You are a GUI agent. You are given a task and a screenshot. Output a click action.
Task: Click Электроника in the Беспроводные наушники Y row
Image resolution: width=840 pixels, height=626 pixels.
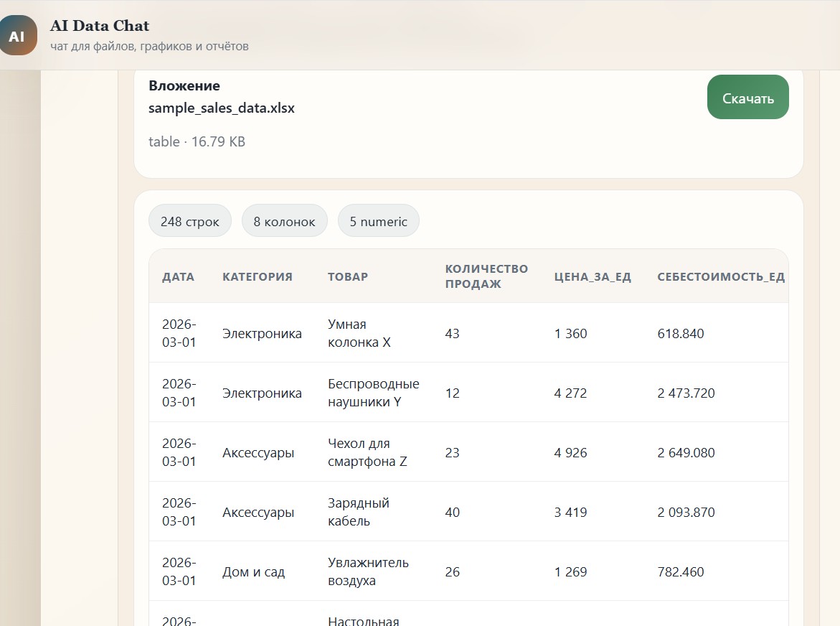[262, 393]
